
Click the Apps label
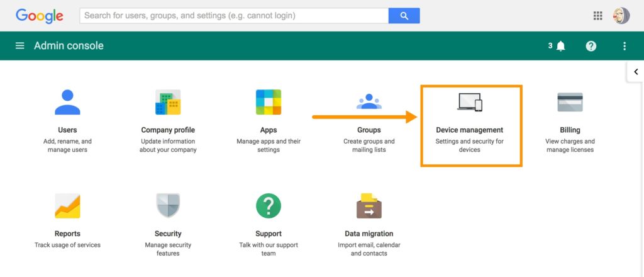[269, 130]
